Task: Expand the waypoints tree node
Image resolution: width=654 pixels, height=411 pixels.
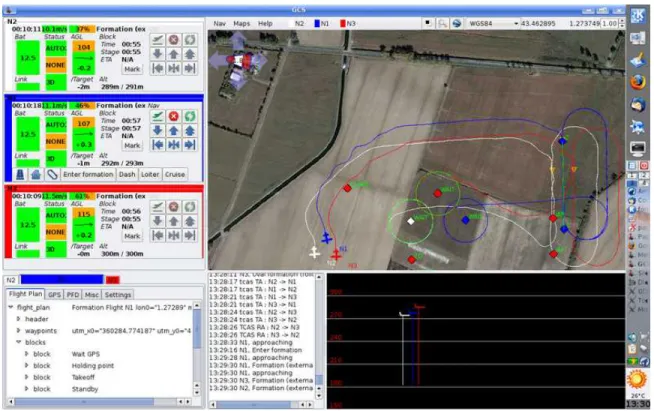Action: coord(18,330)
